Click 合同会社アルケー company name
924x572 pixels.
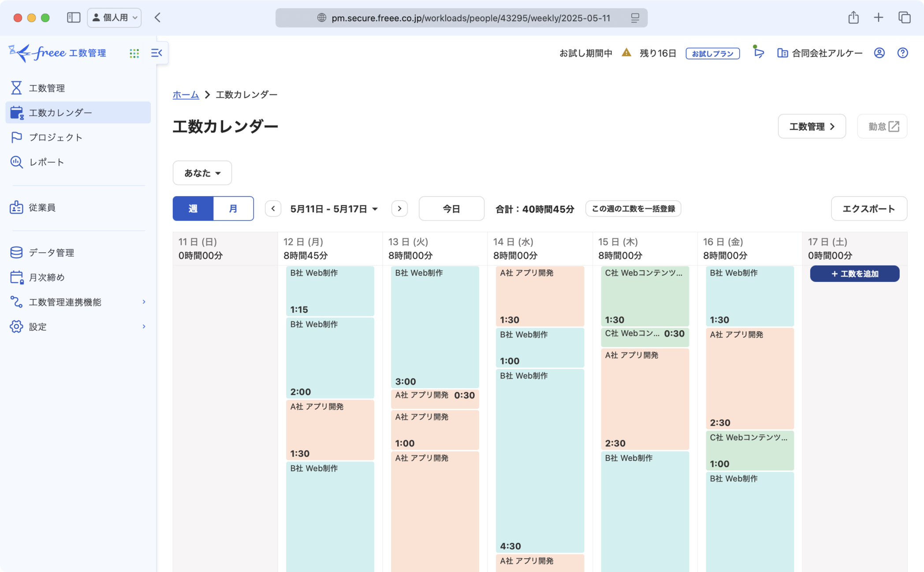coord(827,53)
